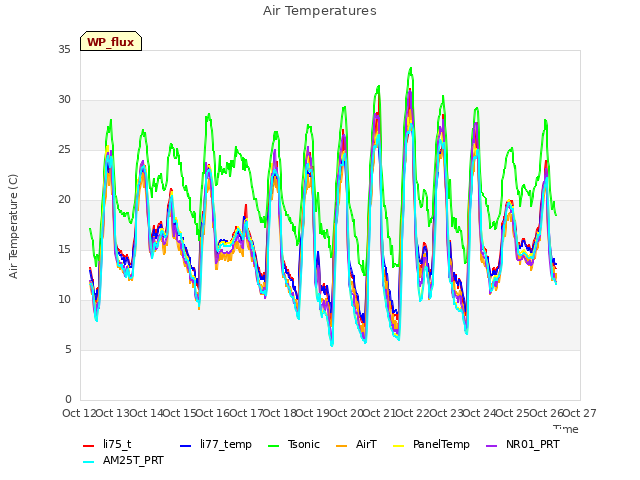Click the Oct 27 x-axis tick label
This screenshot has height=480, width=640.
coord(579,413)
